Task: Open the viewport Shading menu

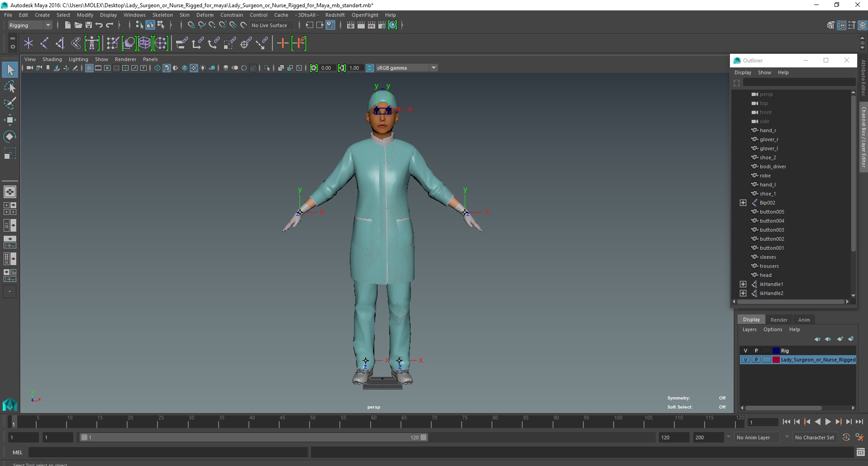Action: pyautogui.click(x=52, y=59)
